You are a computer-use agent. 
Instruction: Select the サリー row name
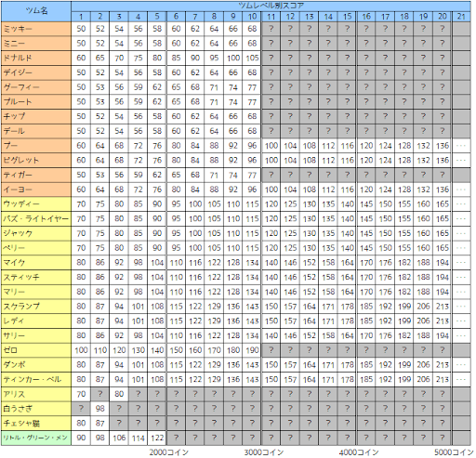(36, 335)
